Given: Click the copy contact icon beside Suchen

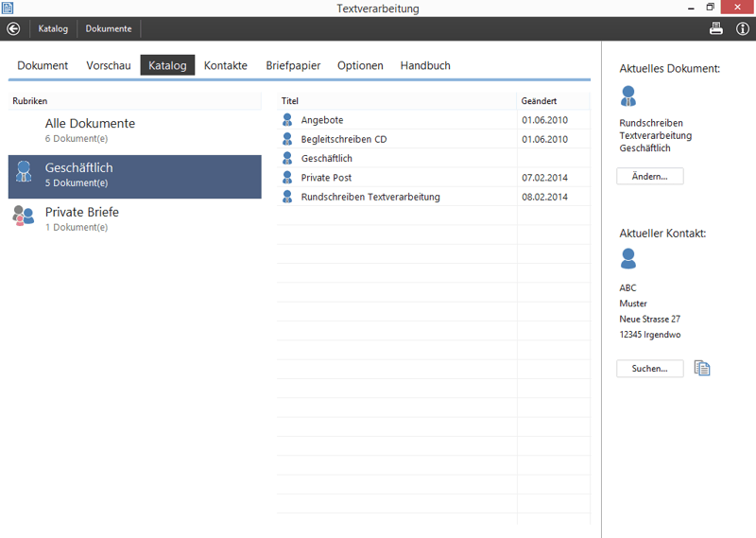Looking at the screenshot, I should click(701, 368).
